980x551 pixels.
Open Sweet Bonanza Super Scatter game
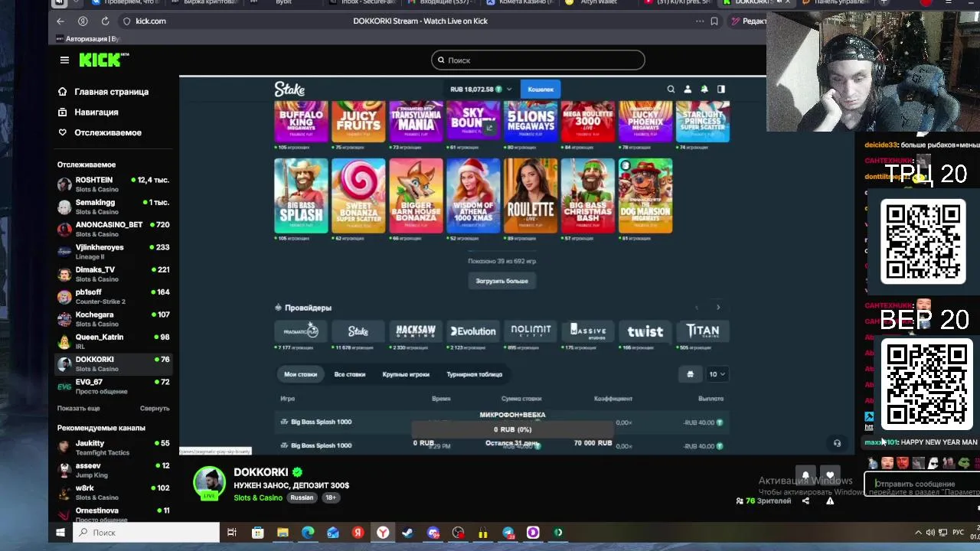pos(358,195)
